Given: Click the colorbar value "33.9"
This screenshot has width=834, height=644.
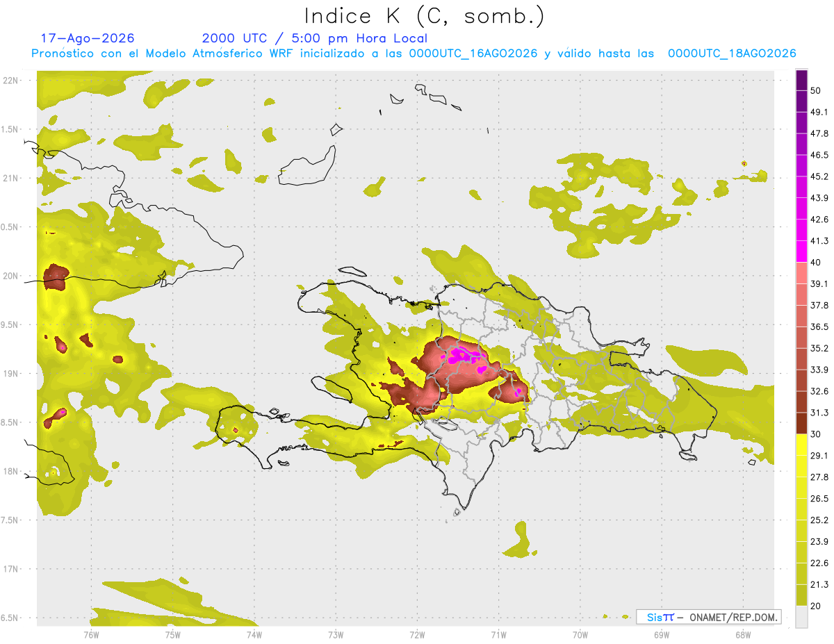Looking at the screenshot, I should (819, 370).
